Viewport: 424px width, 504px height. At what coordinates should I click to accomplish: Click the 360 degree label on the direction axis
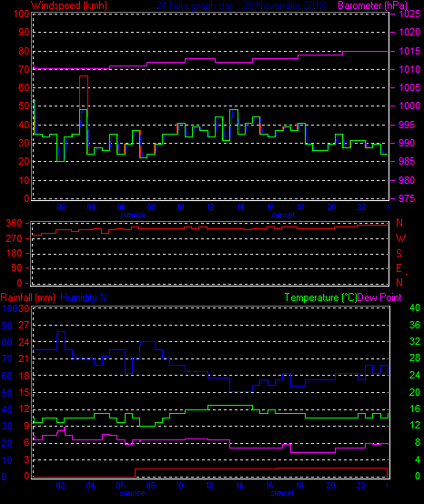tap(14, 223)
